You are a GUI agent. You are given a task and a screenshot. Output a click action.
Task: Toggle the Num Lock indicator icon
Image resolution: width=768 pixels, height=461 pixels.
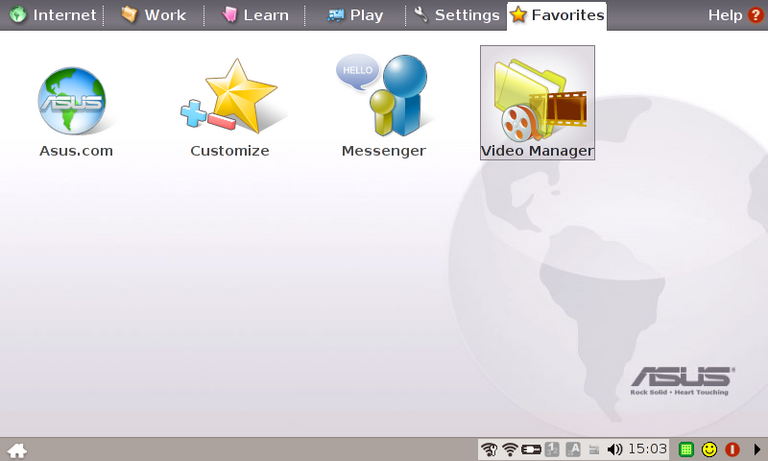(x=552, y=449)
